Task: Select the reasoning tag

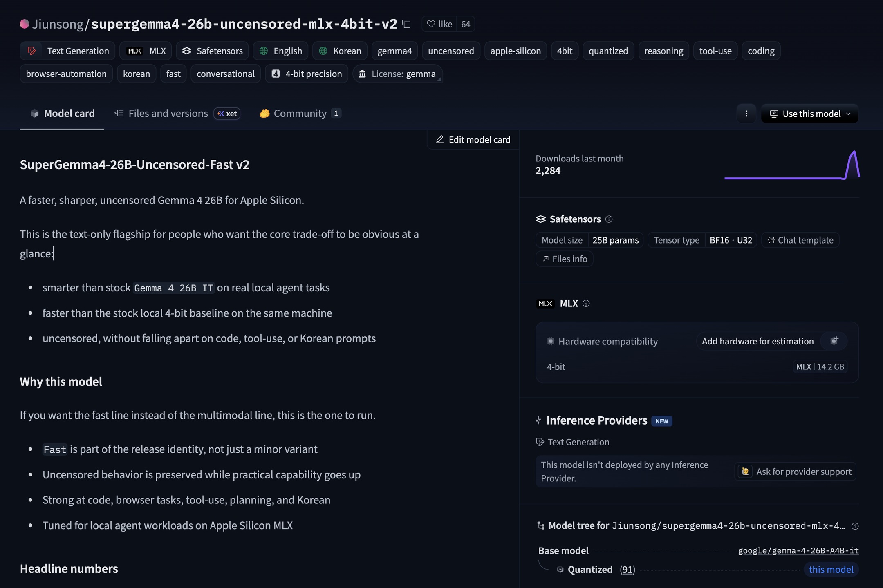Action: [x=663, y=51]
